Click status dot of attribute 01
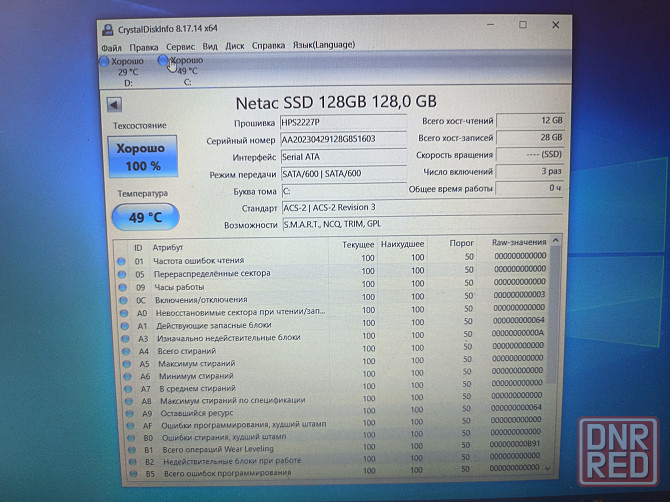This screenshot has height=502, width=670. (121, 261)
